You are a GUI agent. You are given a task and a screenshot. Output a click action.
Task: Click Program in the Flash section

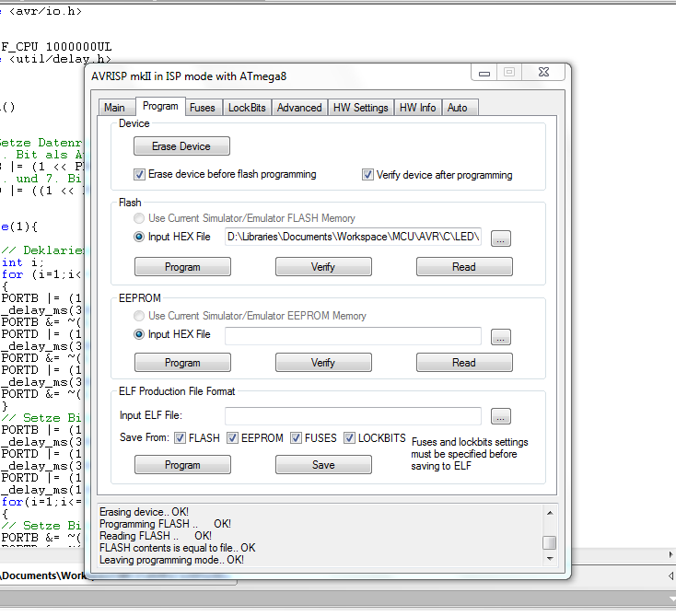tap(182, 267)
